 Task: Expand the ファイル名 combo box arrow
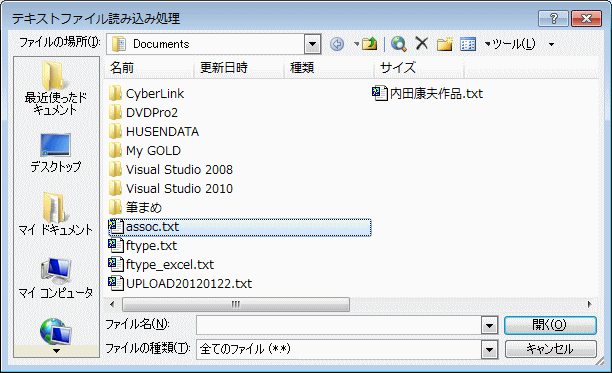489,325
